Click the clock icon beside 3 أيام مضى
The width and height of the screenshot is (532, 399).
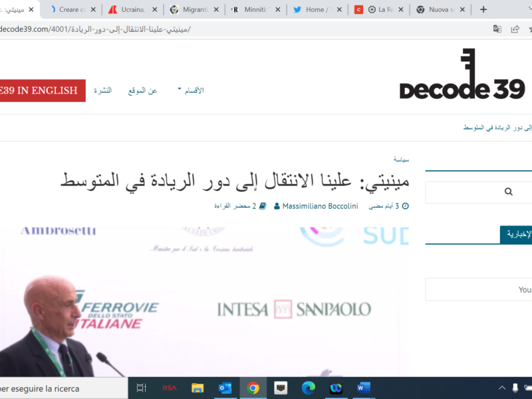pos(406,206)
